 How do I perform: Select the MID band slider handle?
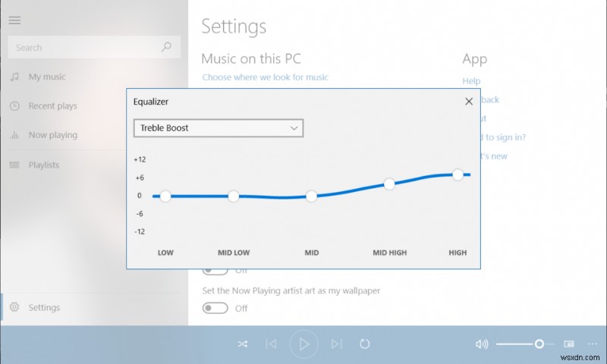click(x=311, y=196)
